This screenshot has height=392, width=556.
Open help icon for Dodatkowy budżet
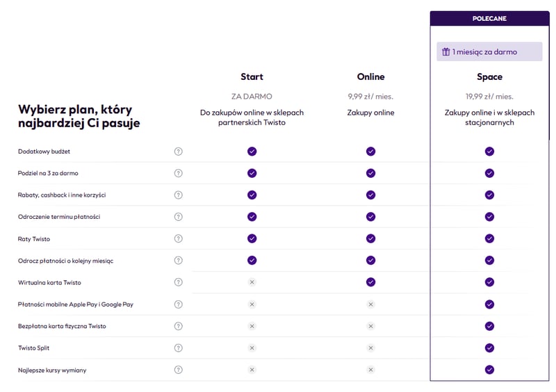(x=179, y=152)
